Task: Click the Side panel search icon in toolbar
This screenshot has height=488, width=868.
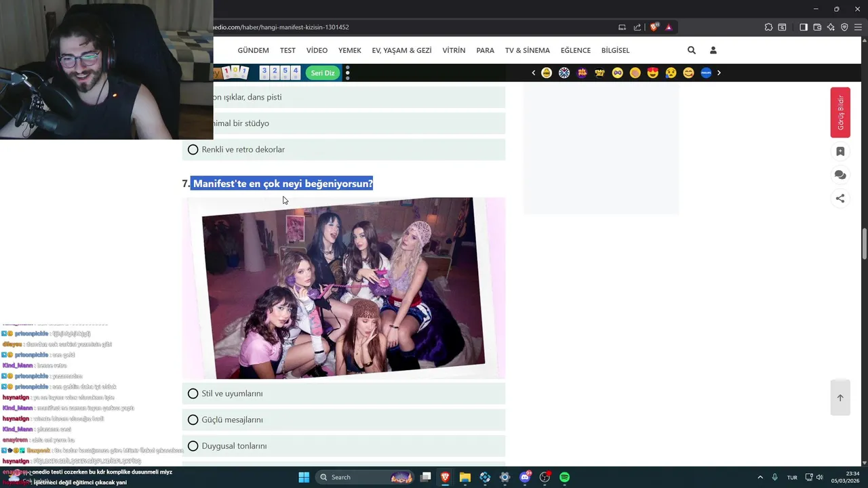Action: coord(782,27)
